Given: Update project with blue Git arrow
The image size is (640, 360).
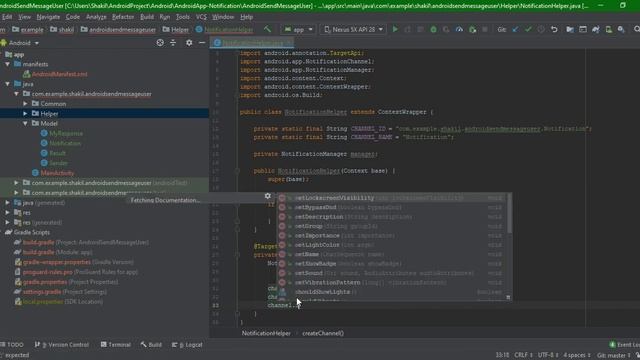Looking at the screenshot, I should (x=515, y=29).
